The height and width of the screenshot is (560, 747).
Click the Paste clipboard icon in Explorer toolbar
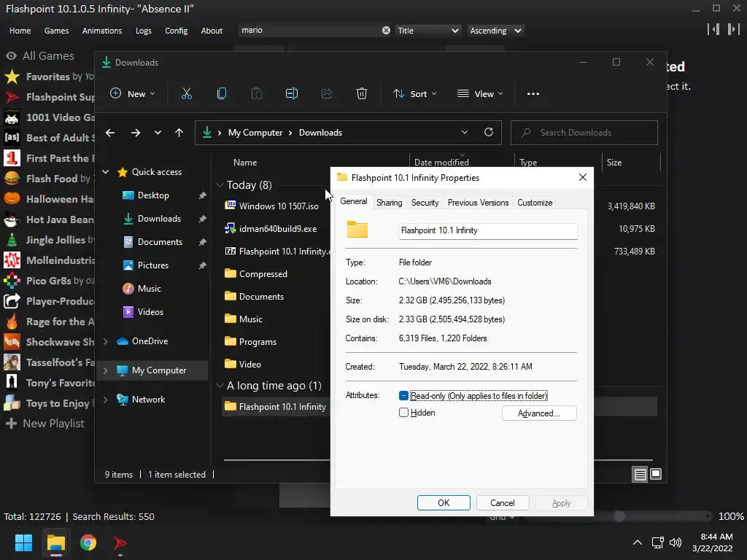[256, 94]
